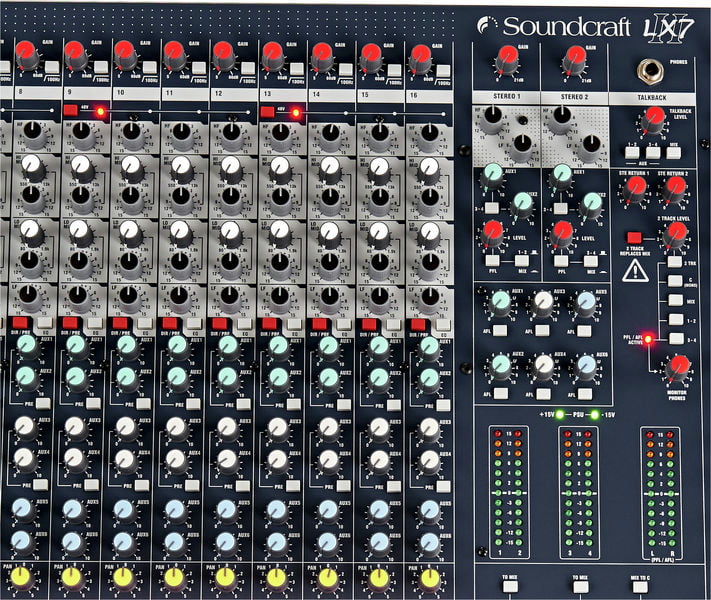
Task: Engage the EQ button on channel 16
Action: click(x=443, y=325)
